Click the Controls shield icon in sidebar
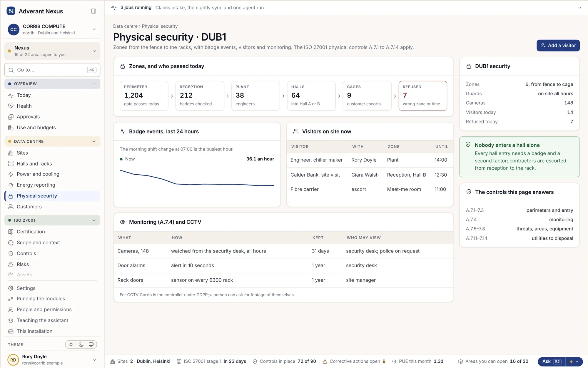The height and width of the screenshot is (368, 588). pyautogui.click(x=11, y=253)
